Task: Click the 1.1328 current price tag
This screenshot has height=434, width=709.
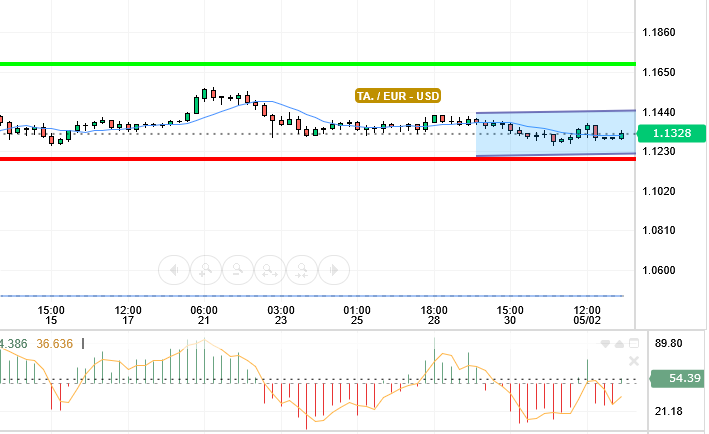Action: click(671, 133)
